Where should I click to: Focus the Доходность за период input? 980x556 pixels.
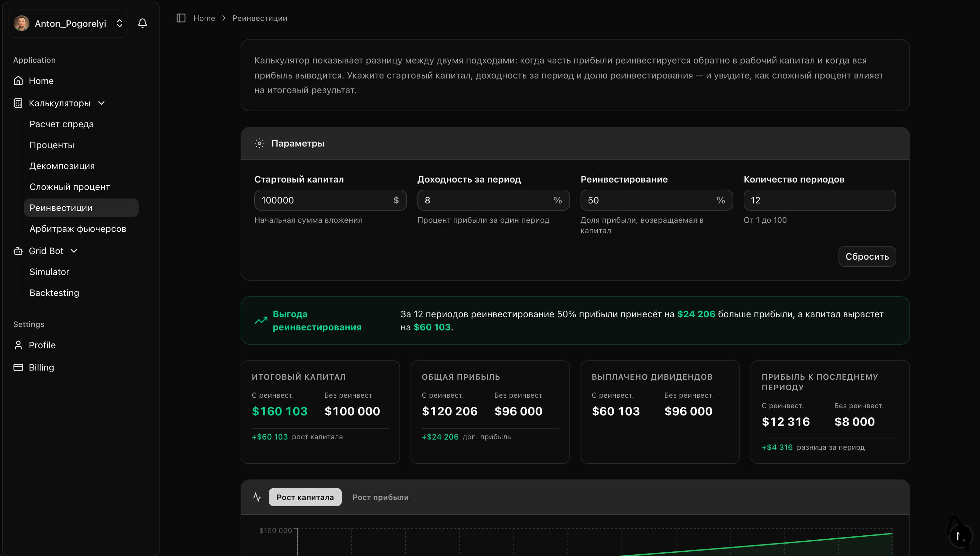click(494, 200)
